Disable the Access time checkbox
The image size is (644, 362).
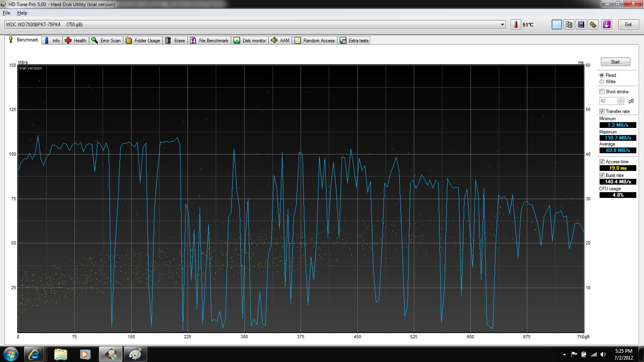(602, 162)
